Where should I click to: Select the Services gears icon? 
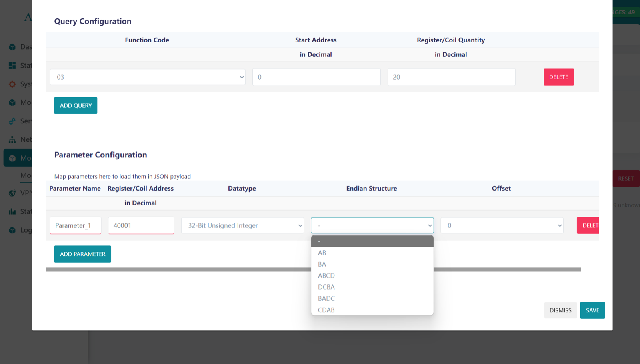click(12, 121)
